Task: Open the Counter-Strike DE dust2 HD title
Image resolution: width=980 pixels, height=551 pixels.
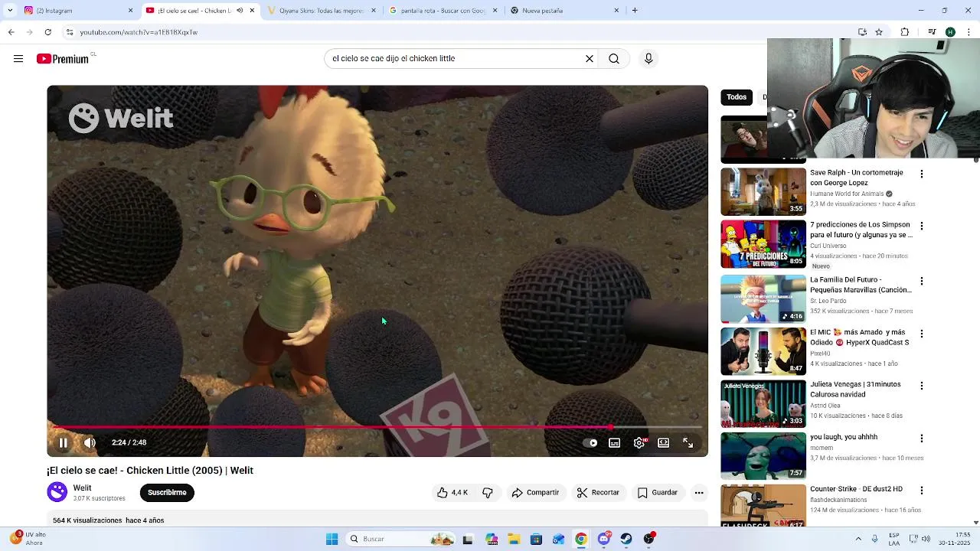Action: point(856,489)
